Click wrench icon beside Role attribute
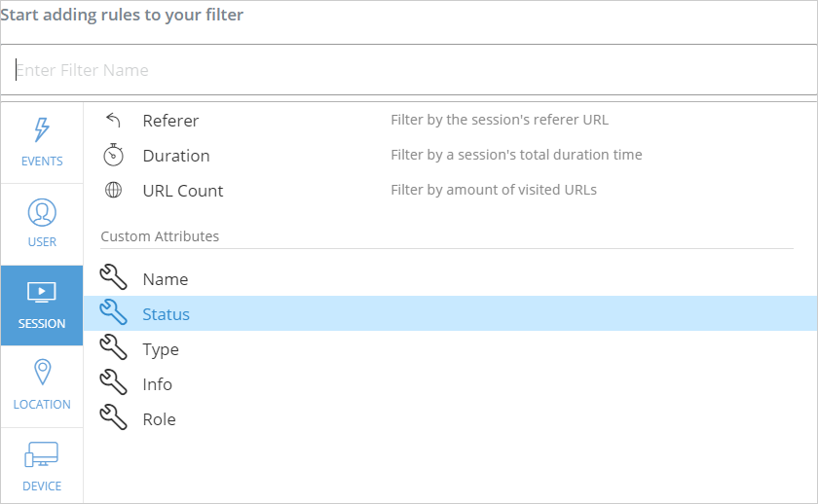 [x=114, y=419]
